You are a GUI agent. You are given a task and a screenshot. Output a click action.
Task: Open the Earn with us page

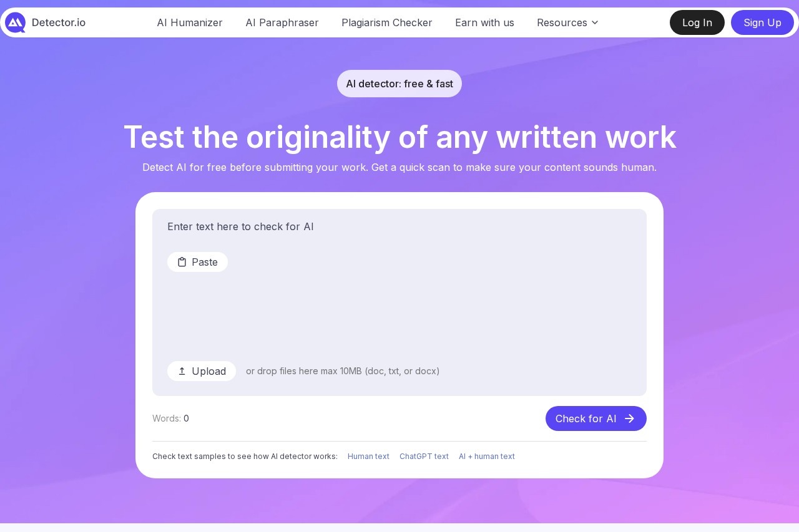point(484,22)
